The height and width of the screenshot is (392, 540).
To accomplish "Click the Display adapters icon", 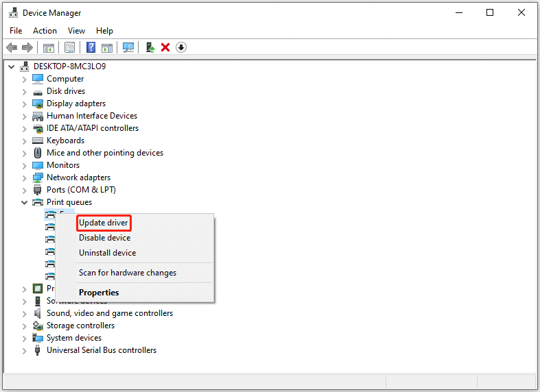I will (x=38, y=103).
